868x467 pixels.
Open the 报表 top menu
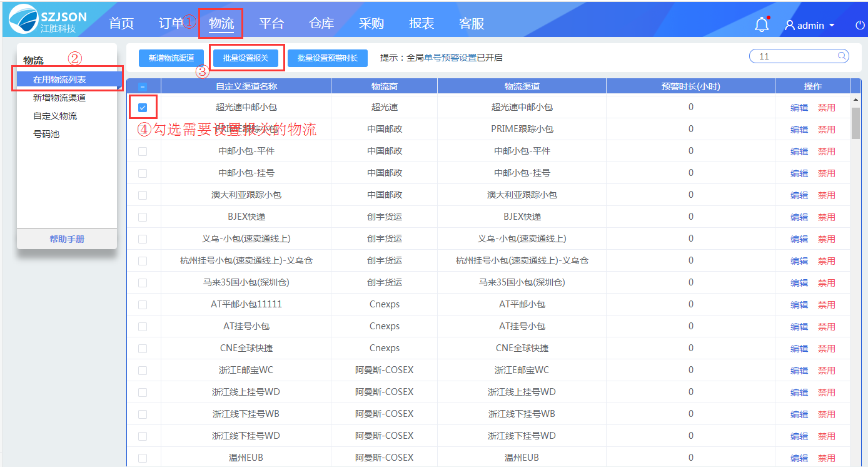(x=421, y=24)
